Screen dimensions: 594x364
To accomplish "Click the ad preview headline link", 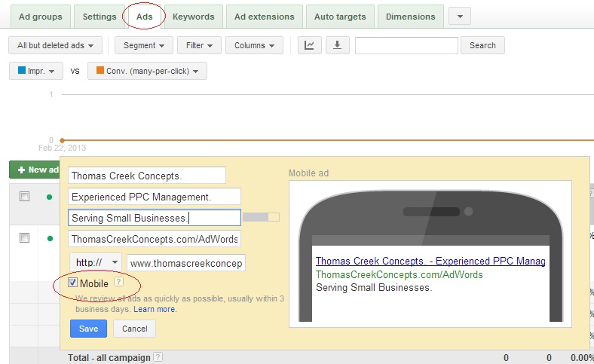I will point(430,261).
